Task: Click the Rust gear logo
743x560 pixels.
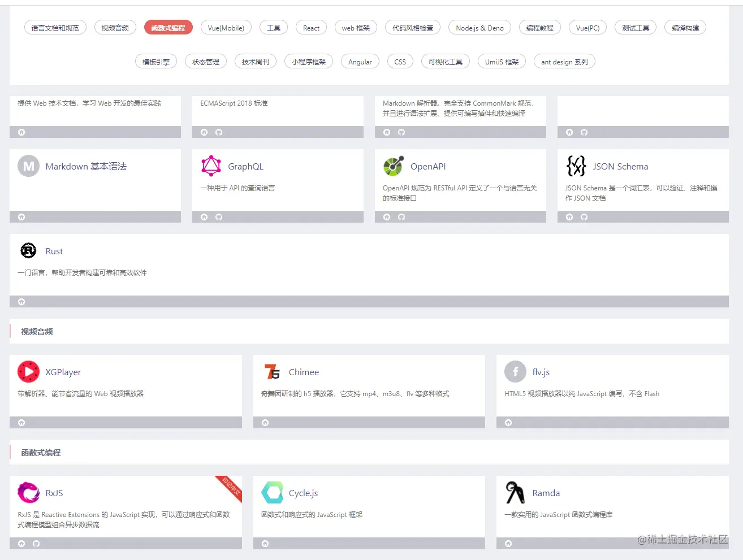Action: click(28, 251)
